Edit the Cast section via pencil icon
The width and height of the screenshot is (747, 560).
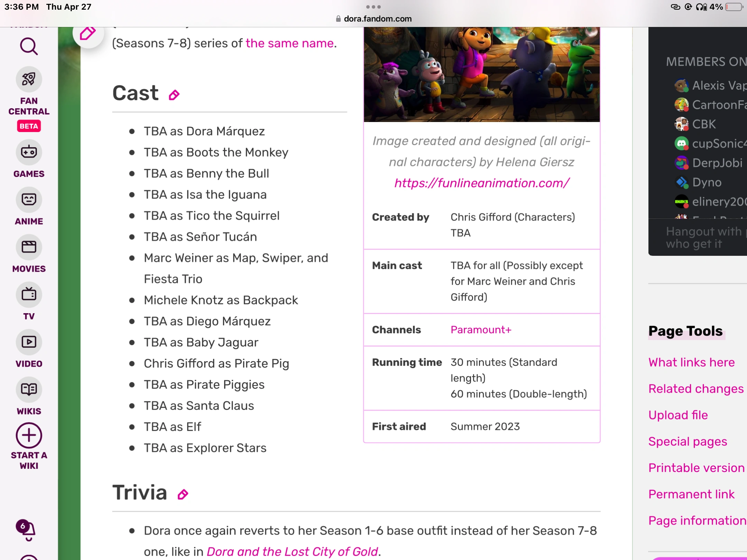click(x=174, y=95)
